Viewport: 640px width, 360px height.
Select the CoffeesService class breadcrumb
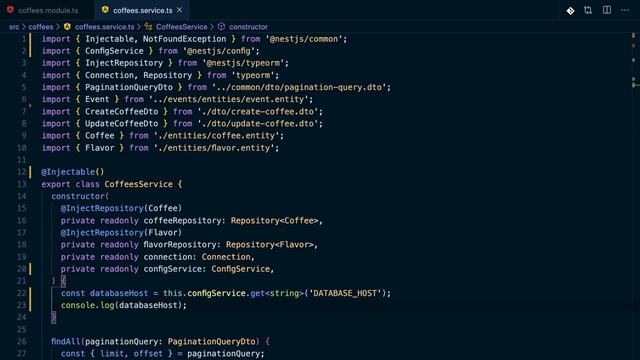182,27
